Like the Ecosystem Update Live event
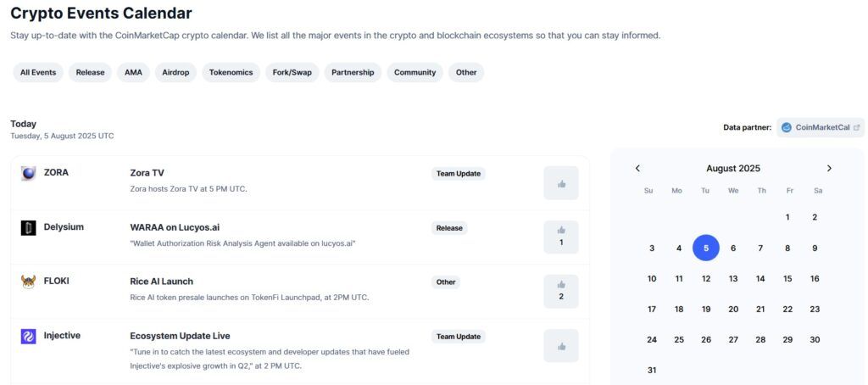 coord(560,345)
